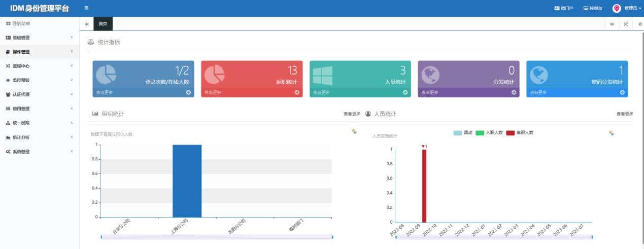Click 查看更多 next to 组织统计 heading

coord(352,114)
